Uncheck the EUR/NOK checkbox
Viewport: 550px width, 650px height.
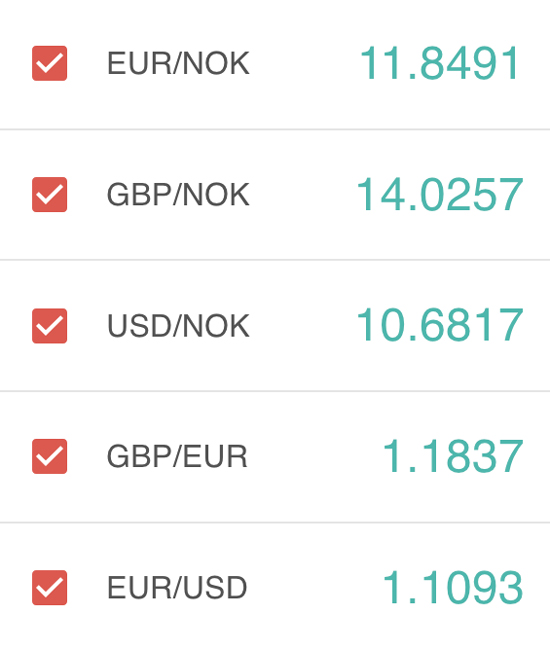pyautogui.click(x=50, y=63)
